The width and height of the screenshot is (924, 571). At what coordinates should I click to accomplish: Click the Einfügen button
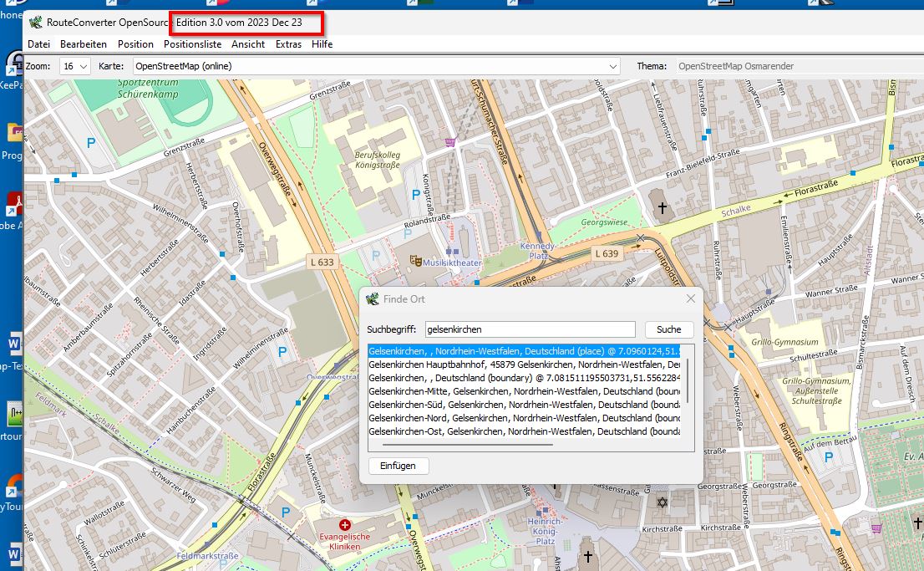(399, 466)
